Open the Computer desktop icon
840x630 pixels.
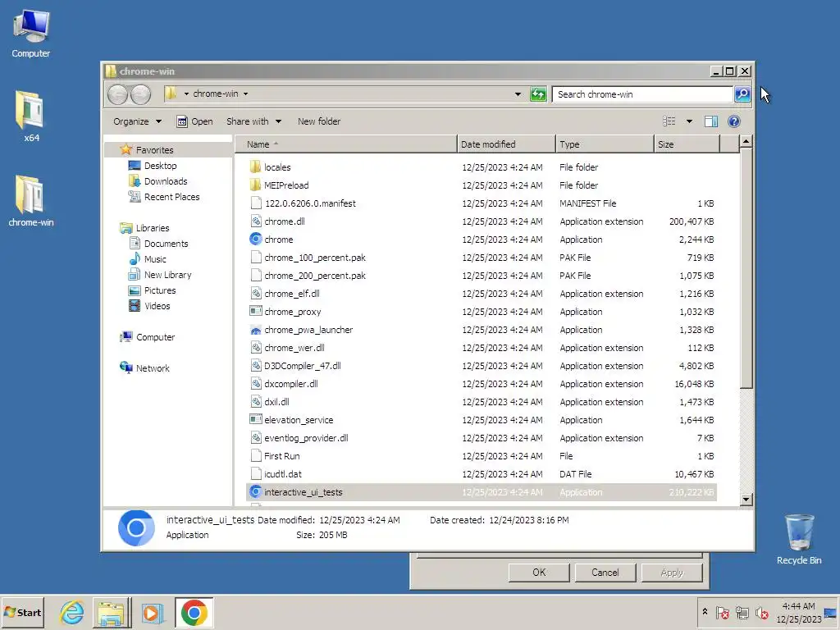[31, 34]
